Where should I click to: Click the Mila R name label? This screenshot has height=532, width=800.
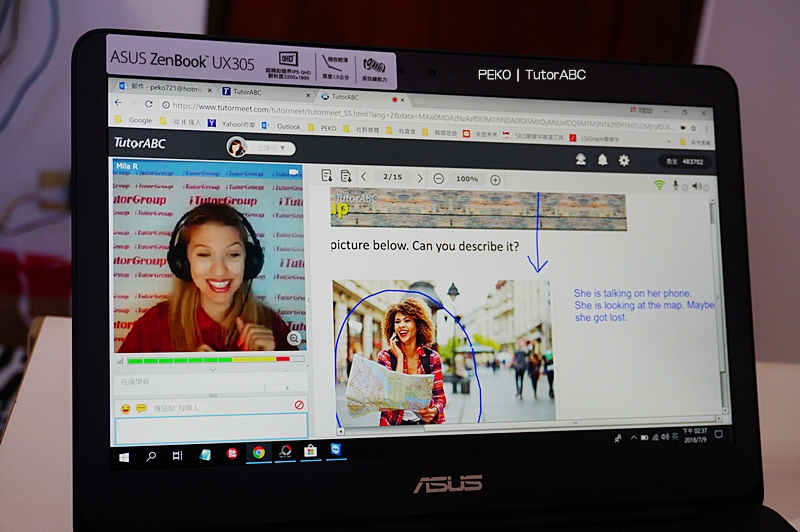coord(127,166)
